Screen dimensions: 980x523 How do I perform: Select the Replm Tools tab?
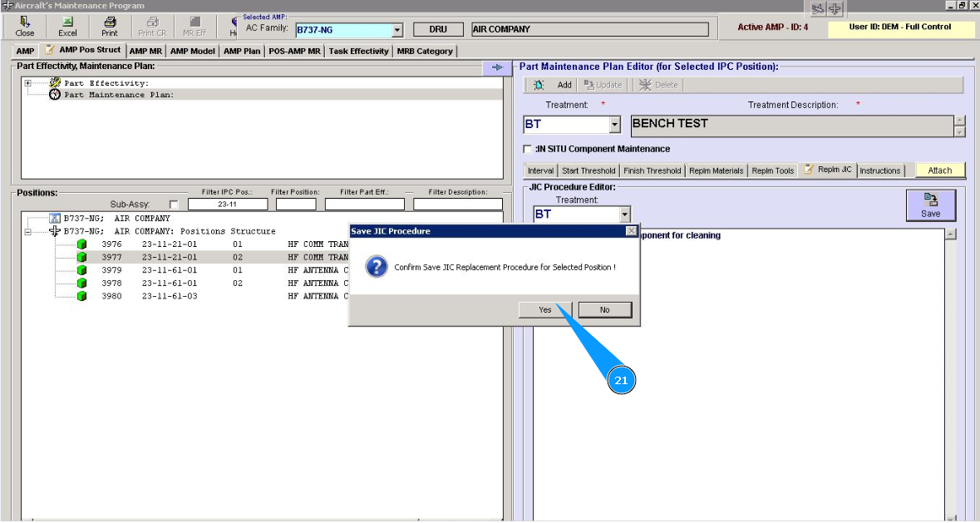(772, 170)
